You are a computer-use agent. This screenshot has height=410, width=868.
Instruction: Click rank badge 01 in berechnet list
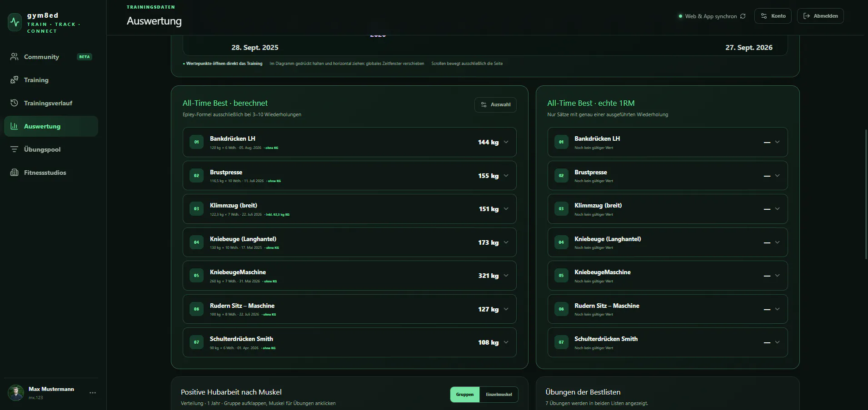tap(196, 142)
